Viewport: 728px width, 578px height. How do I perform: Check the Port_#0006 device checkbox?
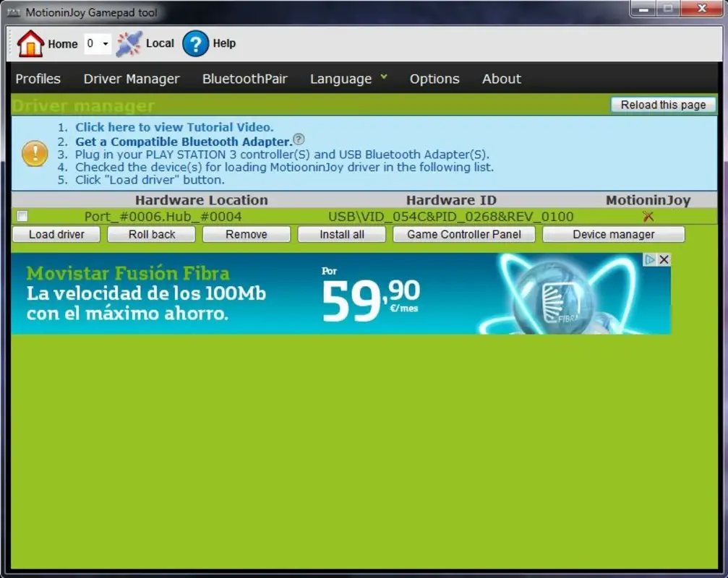[22, 216]
